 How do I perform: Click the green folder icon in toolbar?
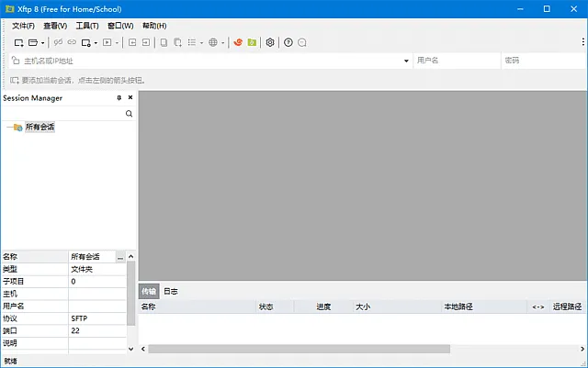click(x=252, y=42)
